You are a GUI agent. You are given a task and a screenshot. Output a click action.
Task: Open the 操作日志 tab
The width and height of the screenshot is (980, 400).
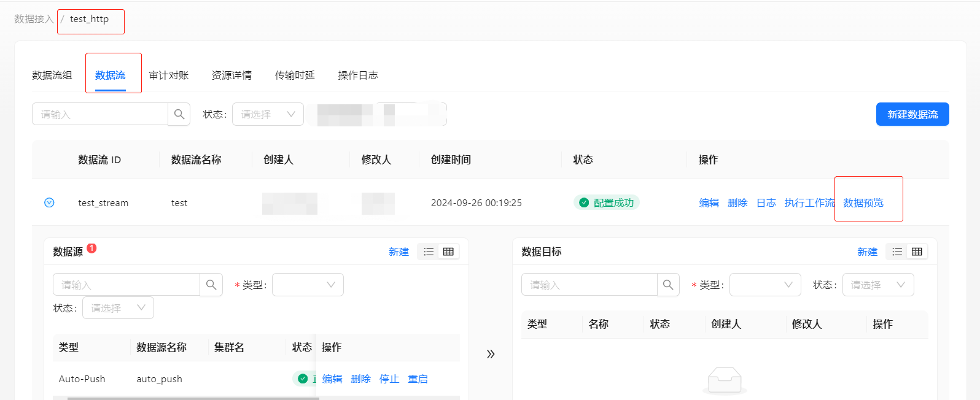[358, 75]
